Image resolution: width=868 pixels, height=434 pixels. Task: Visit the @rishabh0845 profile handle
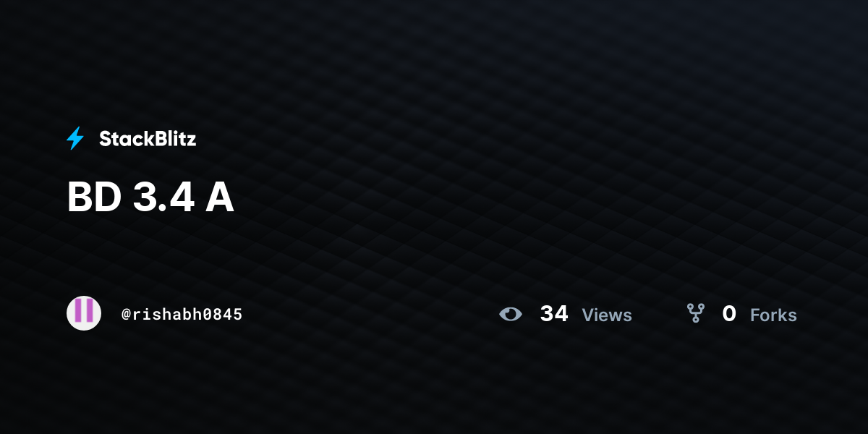pos(182,315)
